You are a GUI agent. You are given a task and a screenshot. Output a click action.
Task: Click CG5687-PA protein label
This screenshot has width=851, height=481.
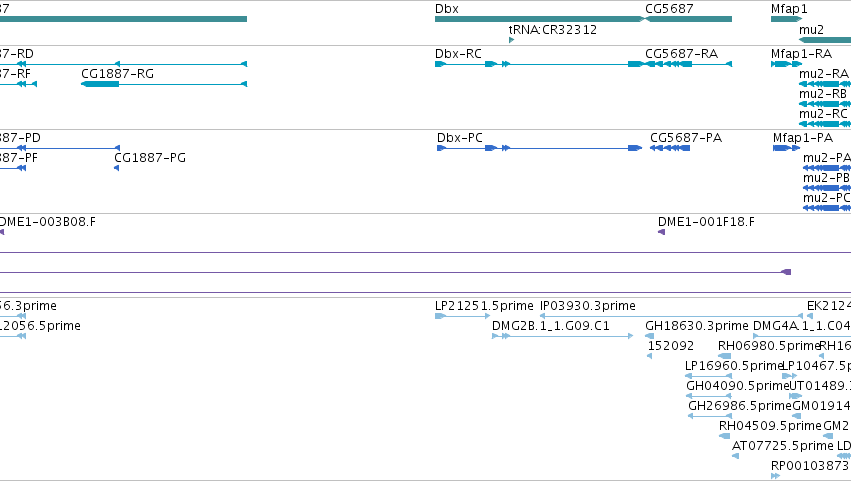(x=686, y=138)
